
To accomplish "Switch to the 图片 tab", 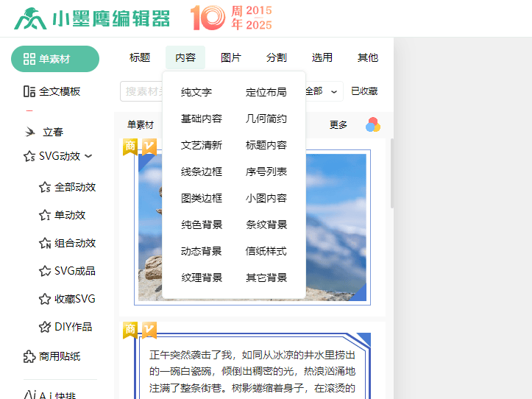I will [231, 57].
